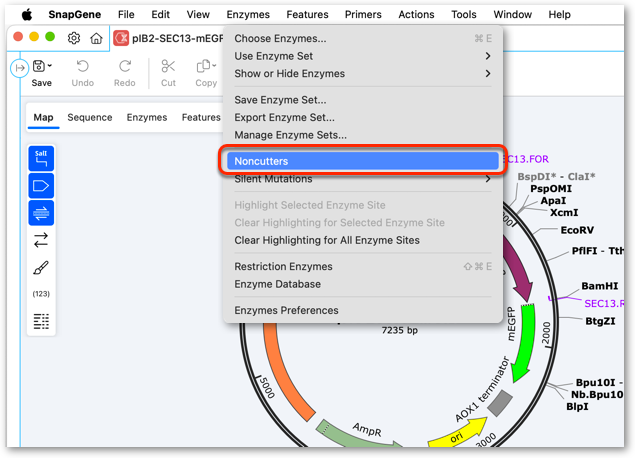This screenshot has width=635, height=458.
Task: Click the settings gear icon
Action: pos(74,38)
